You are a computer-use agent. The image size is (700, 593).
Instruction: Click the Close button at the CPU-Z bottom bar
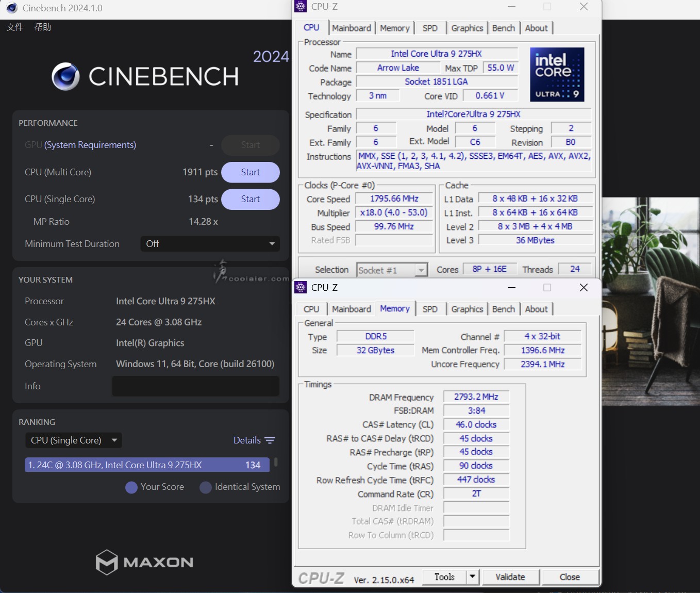570,577
